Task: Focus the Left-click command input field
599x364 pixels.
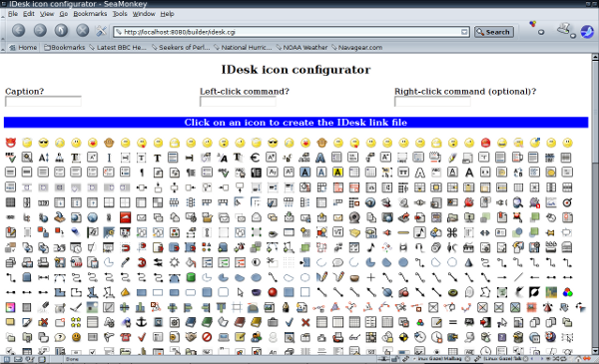Action: (x=238, y=102)
